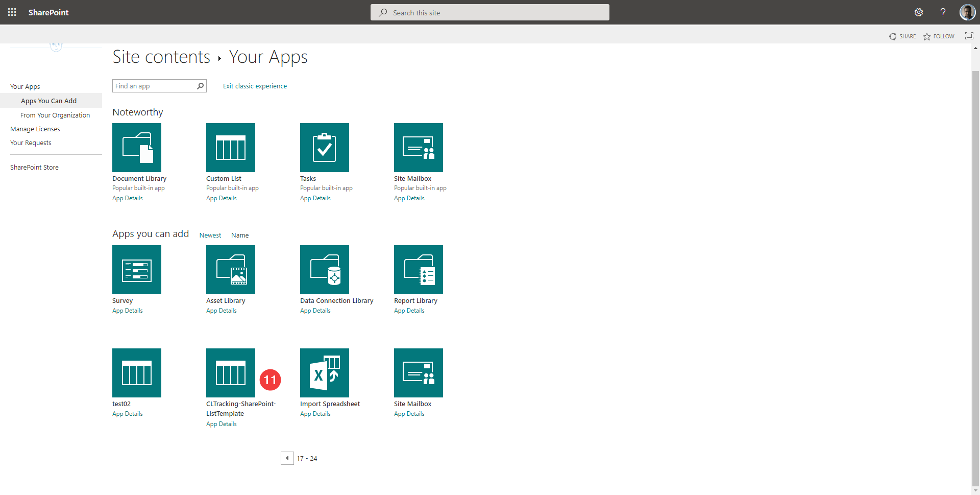
Task: Add the Custom List app tile
Action: coord(231,148)
